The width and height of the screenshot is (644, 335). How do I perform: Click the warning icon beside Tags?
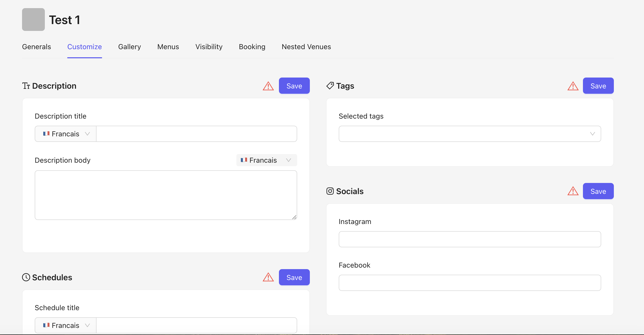(x=573, y=86)
